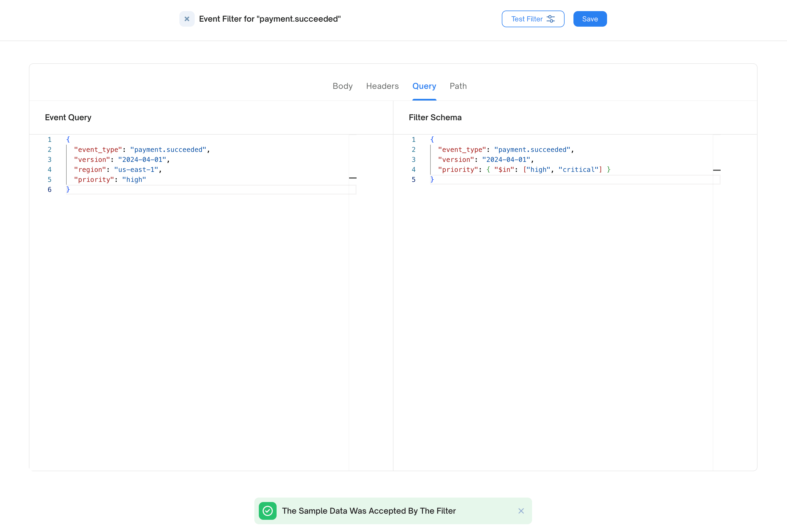Image resolution: width=787 pixels, height=532 pixels.
Task: Click the Sample Data Was Accepted message
Action: [369, 511]
